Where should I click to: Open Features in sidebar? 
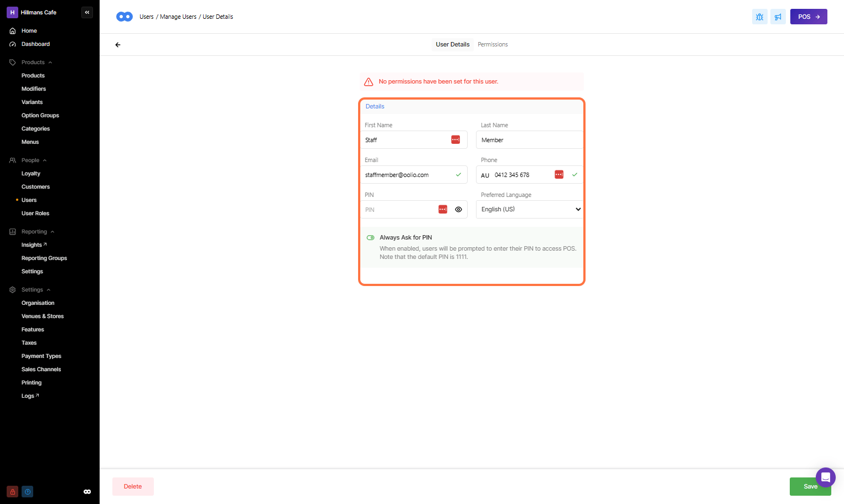coord(33,330)
